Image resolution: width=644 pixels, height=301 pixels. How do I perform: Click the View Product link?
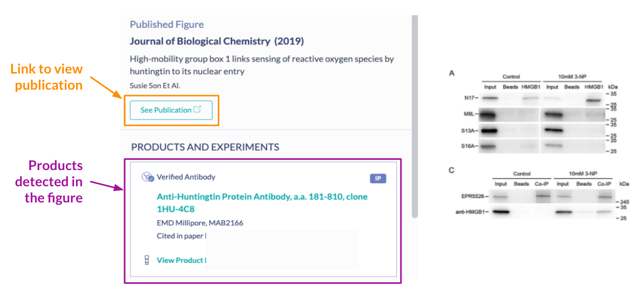click(181, 260)
